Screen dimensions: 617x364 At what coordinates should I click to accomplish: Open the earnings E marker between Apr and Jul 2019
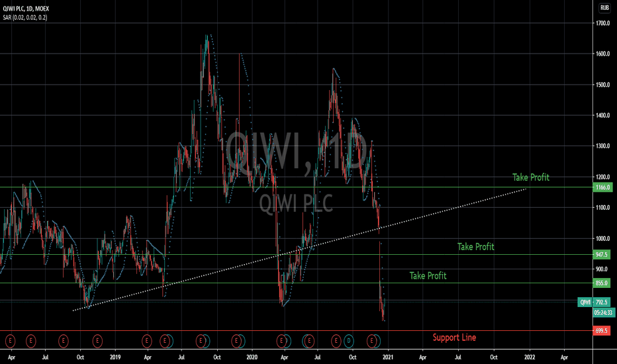tap(166, 341)
